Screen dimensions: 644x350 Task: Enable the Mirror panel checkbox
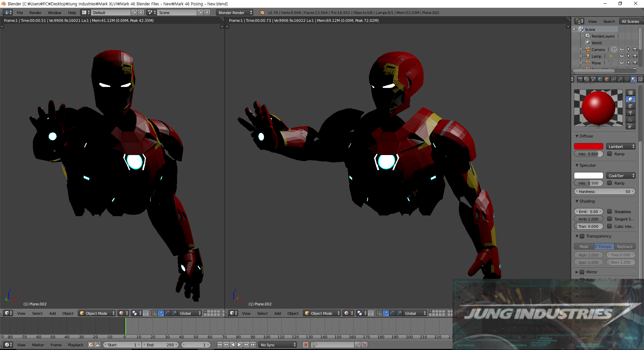tap(582, 272)
